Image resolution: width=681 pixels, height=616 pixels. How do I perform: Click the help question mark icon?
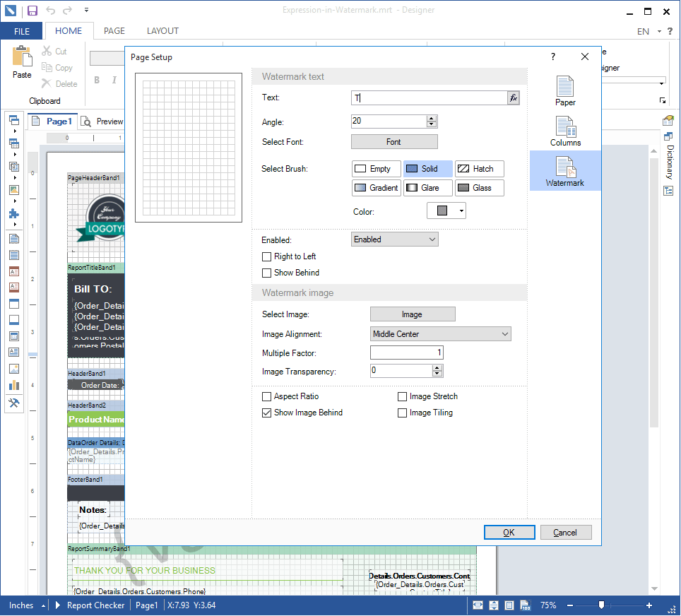click(x=553, y=57)
